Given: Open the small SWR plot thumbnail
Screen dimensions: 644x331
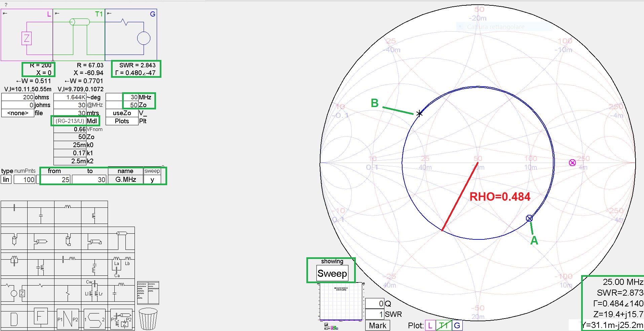Looking at the screenshot, I should pos(341,302).
